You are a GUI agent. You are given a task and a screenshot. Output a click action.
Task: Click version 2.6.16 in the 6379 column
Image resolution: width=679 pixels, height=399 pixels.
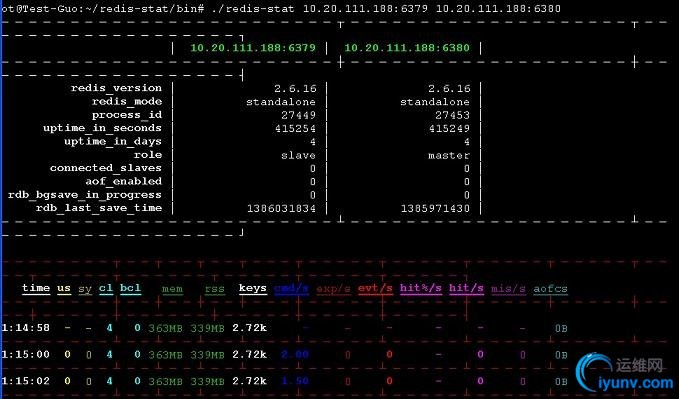tap(295, 88)
